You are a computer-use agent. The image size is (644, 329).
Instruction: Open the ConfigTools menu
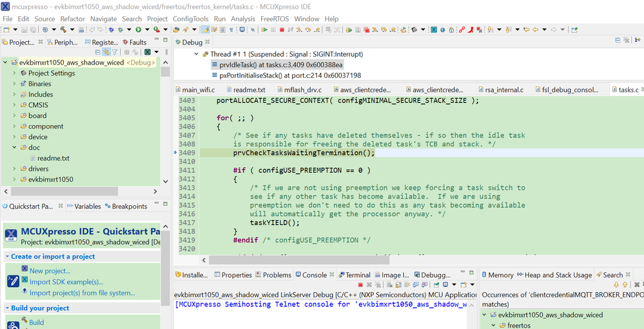point(191,19)
